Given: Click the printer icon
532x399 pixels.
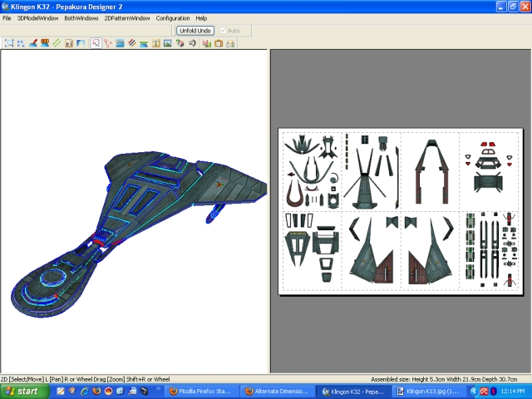Looking at the screenshot, I should (230, 43).
